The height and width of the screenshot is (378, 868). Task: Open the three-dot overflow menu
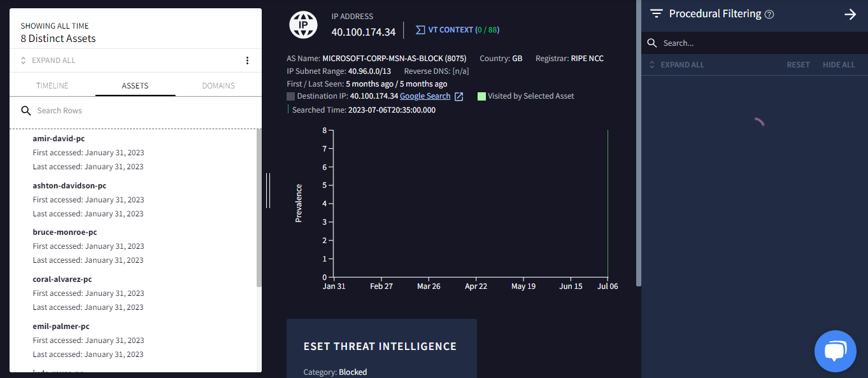tap(247, 60)
